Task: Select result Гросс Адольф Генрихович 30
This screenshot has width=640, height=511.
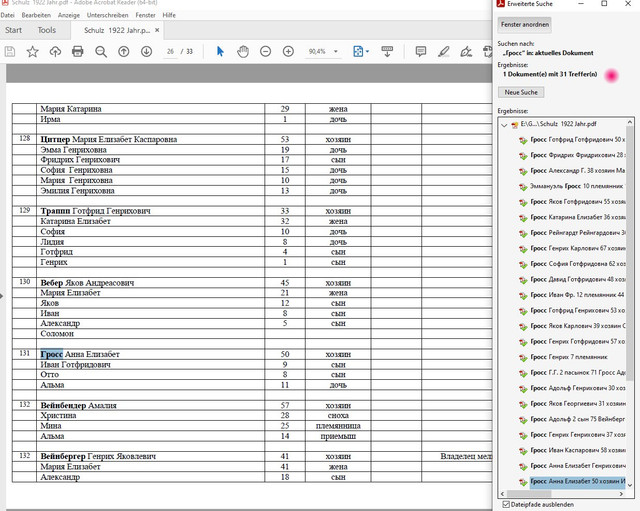Action: click(577, 388)
